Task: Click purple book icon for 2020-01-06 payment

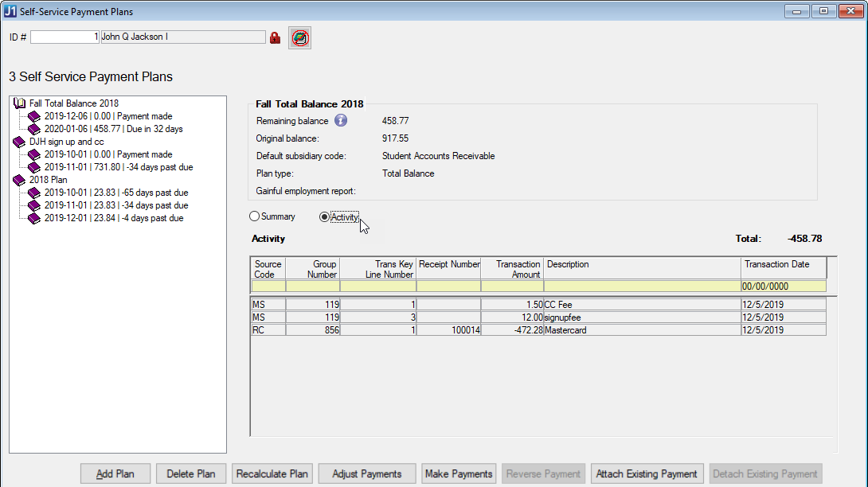Action: [34, 129]
